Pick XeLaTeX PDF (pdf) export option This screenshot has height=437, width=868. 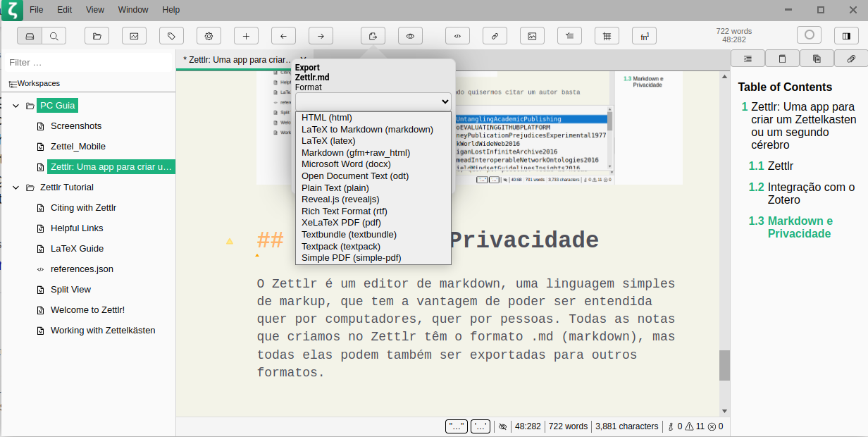pos(373,223)
